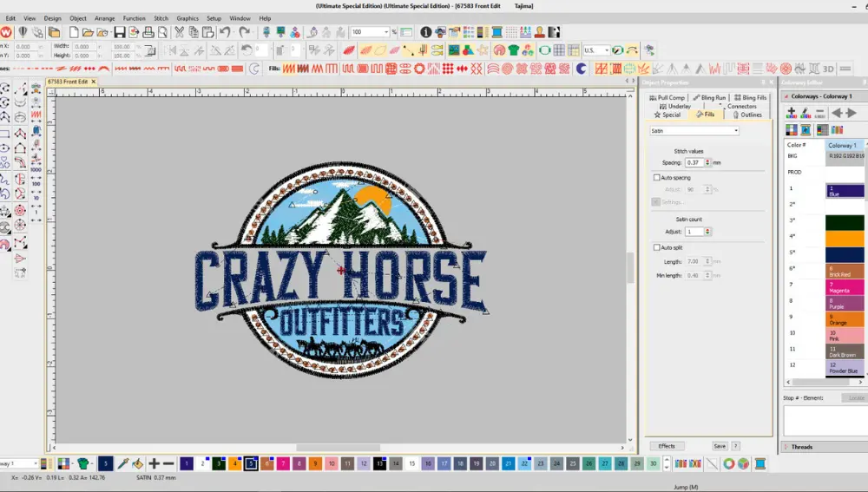This screenshot has height=492, width=868.
Task: Click the green T-shirt garment icon
Action: click(514, 50)
